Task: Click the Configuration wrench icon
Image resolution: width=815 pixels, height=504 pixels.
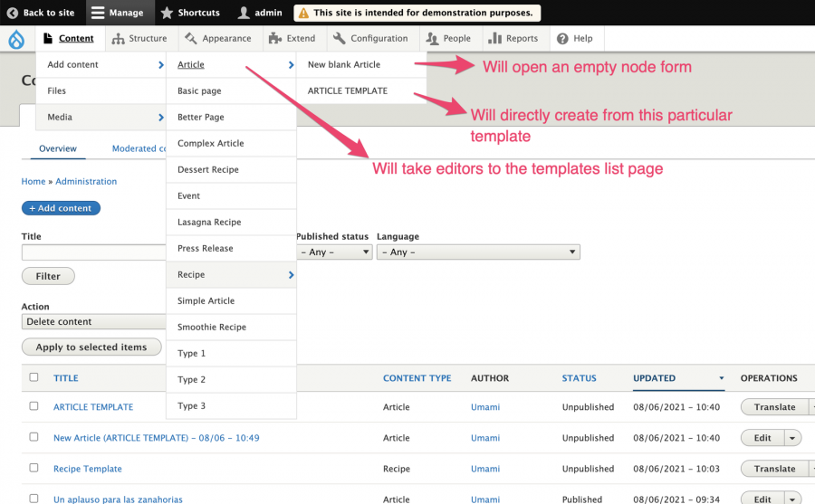Action: (x=339, y=38)
